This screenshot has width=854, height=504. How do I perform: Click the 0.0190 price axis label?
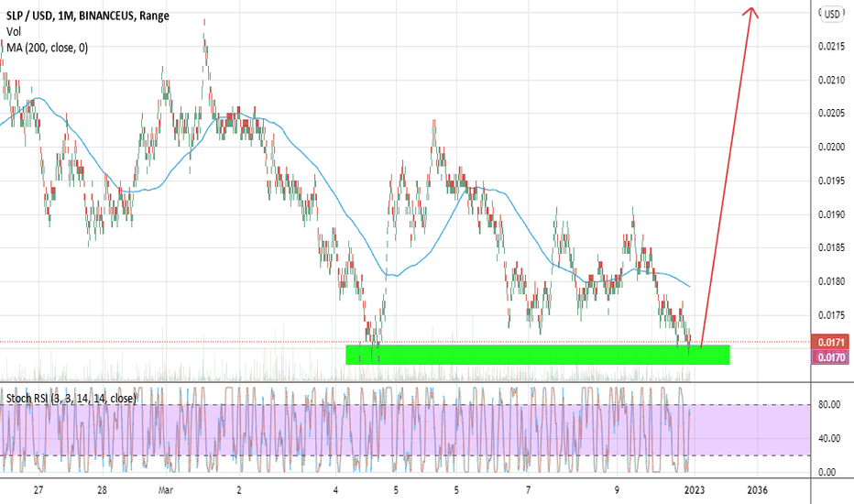tap(832, 214)
